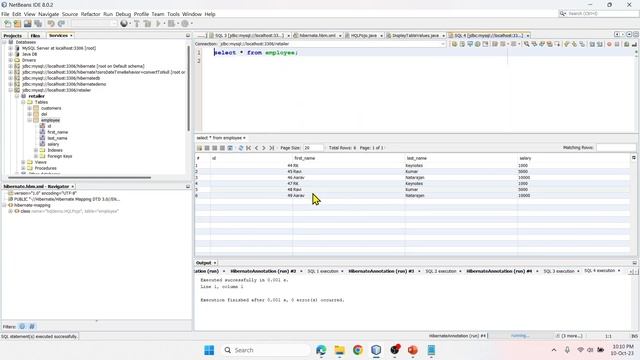Screen dimensions: 640x360
Task: Click the Open Project toolbar icon
Action: pyautogui.click(x=27, y=24)
